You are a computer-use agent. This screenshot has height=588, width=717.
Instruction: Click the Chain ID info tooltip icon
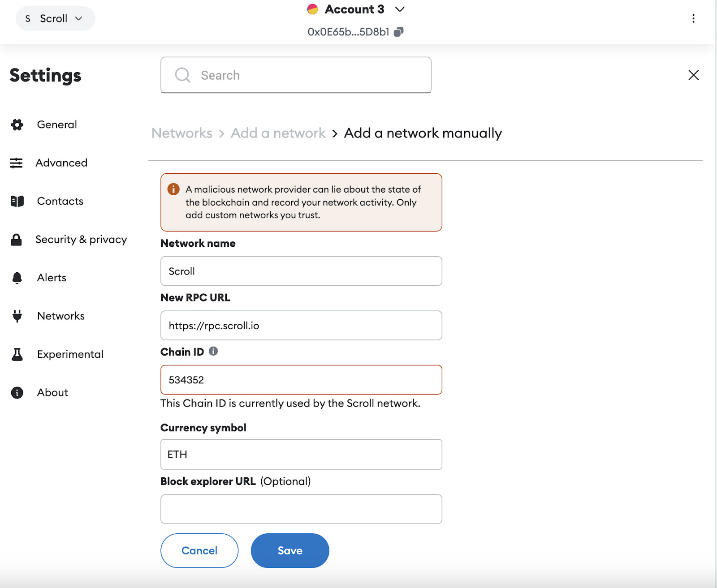coord(213,351)
